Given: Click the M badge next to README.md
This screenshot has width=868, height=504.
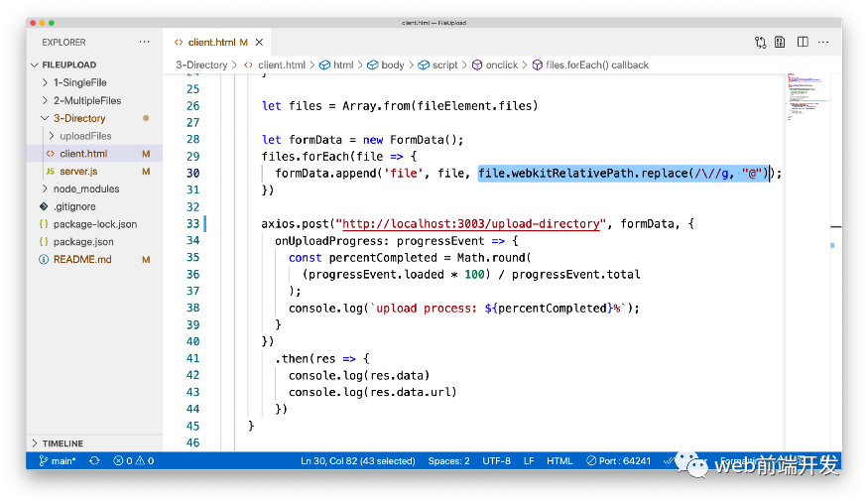Looking at the screenshot, I should click(x=146, y=259).
